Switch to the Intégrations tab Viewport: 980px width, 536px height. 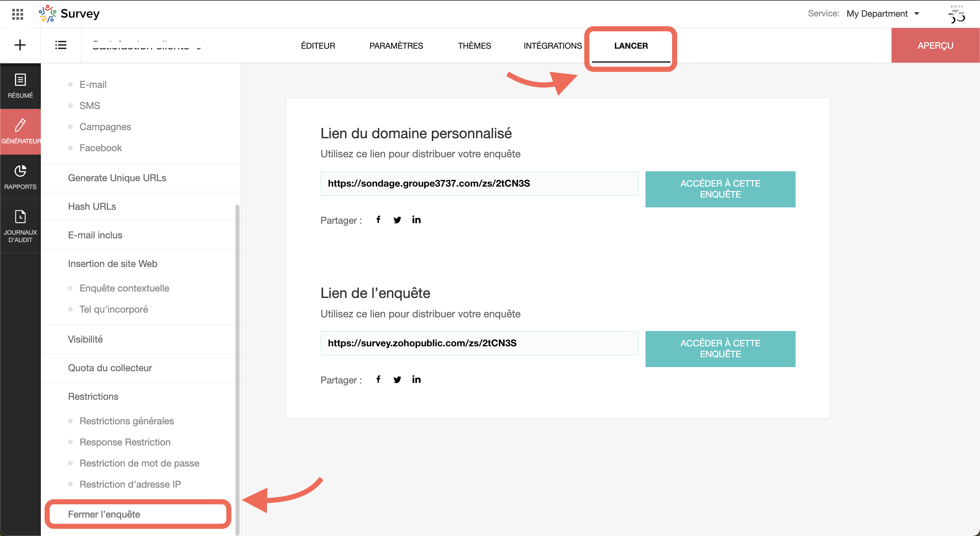point(552,46)
